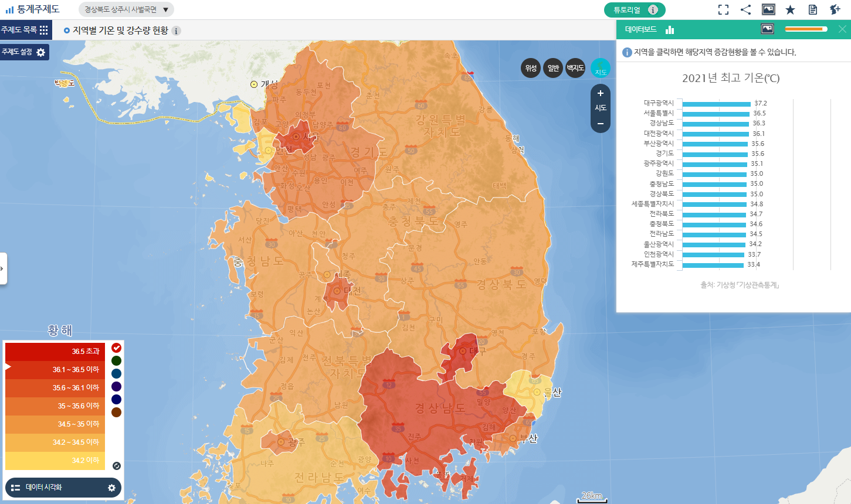Image resolution: width=851 pixels, height=504 pixels.
Task: Click the 35 ~ 35.6 이하 legend band
Action: point(55,406)
